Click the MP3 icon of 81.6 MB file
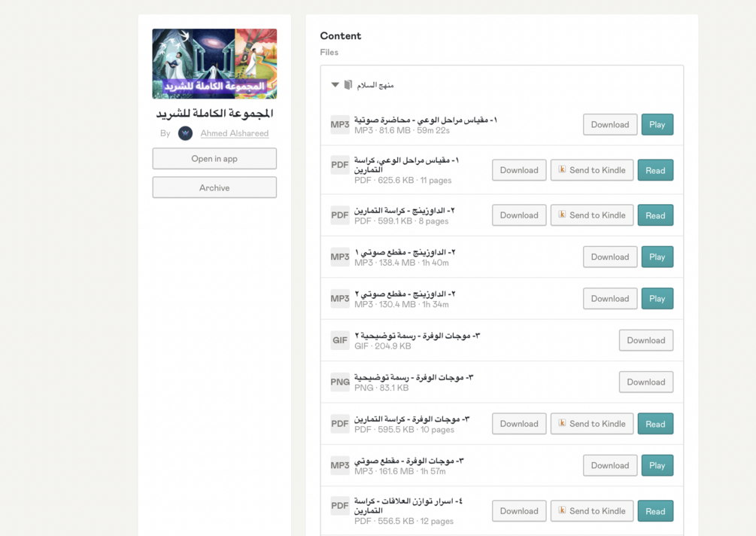756x536 pixels. point(340,124)
